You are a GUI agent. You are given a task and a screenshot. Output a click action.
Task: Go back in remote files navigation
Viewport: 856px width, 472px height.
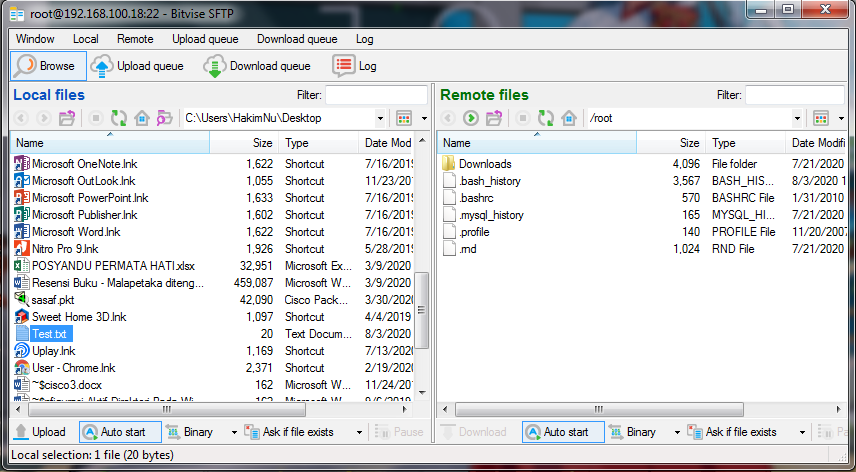(448, 118)
